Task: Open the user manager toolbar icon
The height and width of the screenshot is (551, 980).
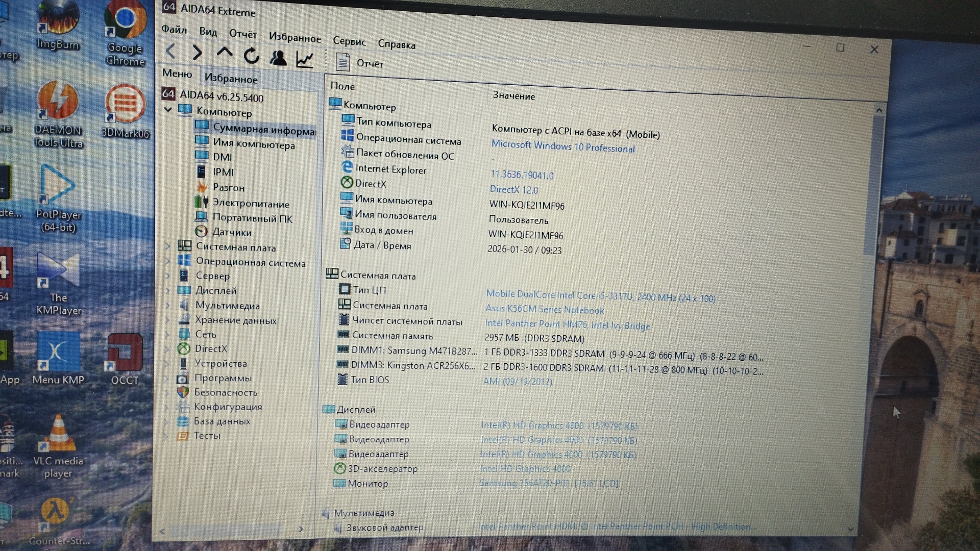Action: coord(278,58)
